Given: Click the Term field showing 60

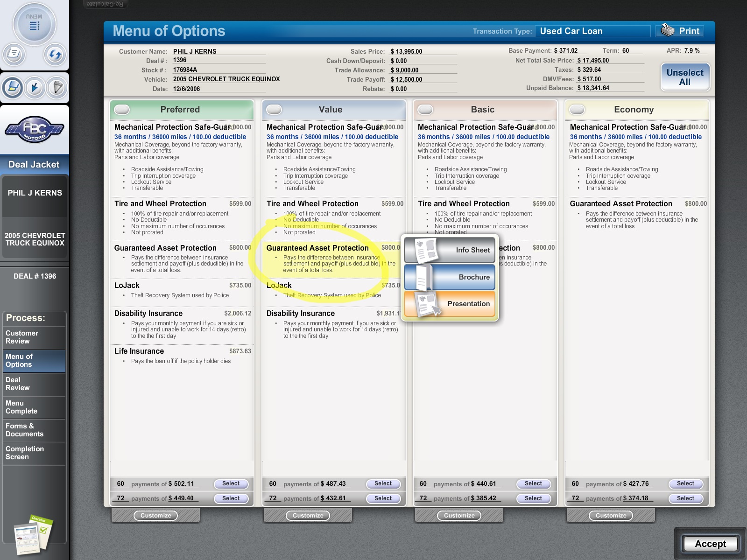Looking at the screenshot, I should pos(632,50).
